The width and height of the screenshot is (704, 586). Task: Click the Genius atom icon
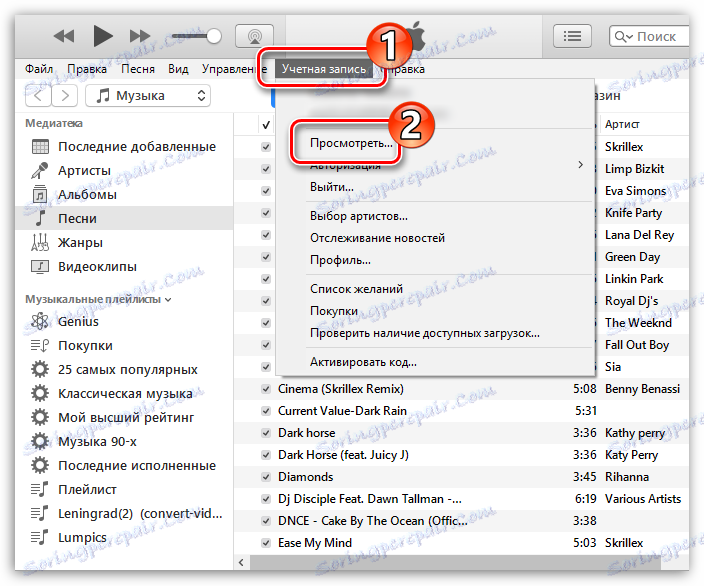40,322
